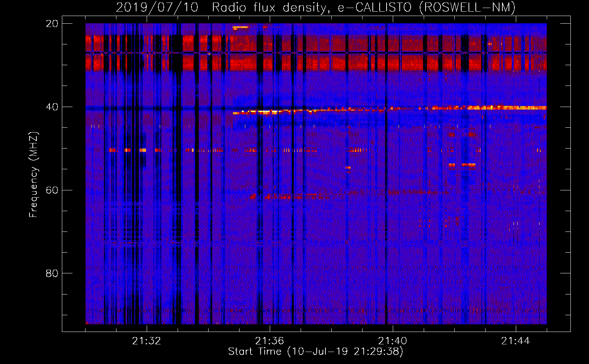Click the 21:40 time tick label
The image size is (589, 364).
point(392,341)
